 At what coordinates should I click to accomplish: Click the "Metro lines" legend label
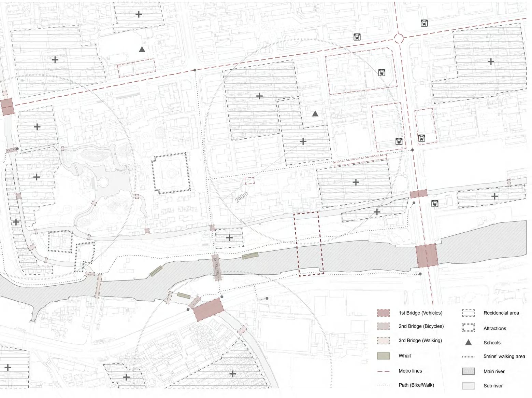(x=410, y=371)
